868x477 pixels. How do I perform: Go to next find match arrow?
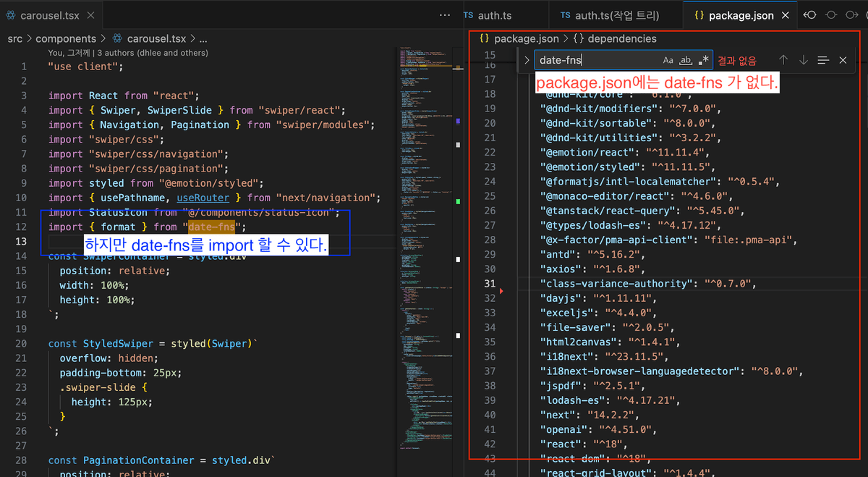(804, 60)
